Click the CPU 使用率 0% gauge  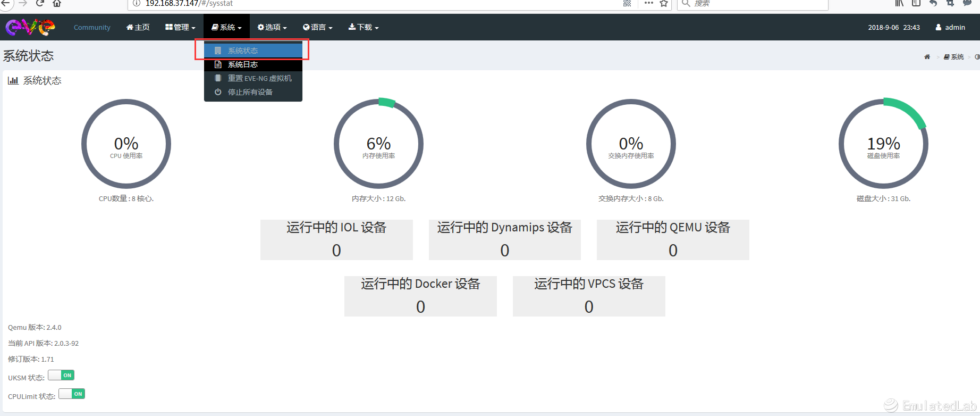click(x=126, y=144)
